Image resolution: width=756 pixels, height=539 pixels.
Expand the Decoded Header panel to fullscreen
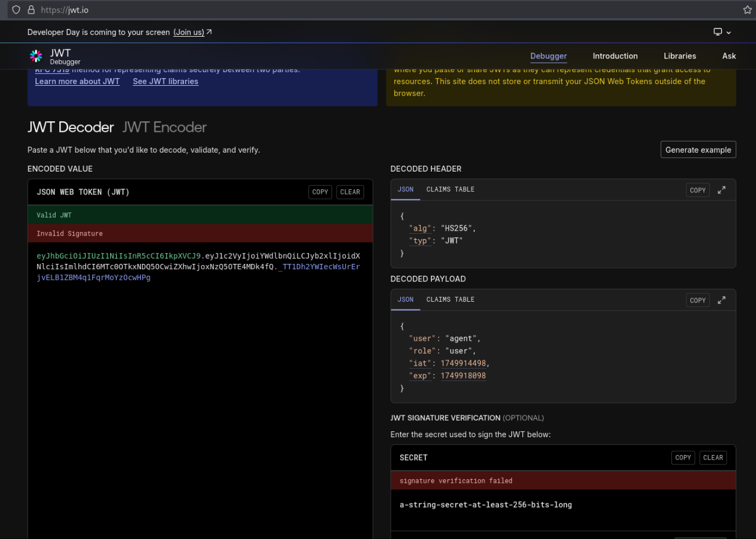point(722,190)
